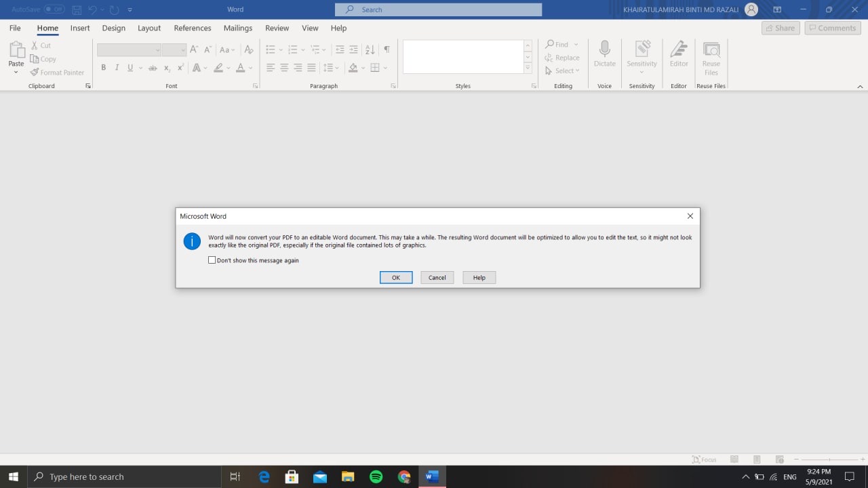Click OK in the Microsoft Word dialog
Screen dimensions: 868x488
pyautogui.click(x=396, y=277)
